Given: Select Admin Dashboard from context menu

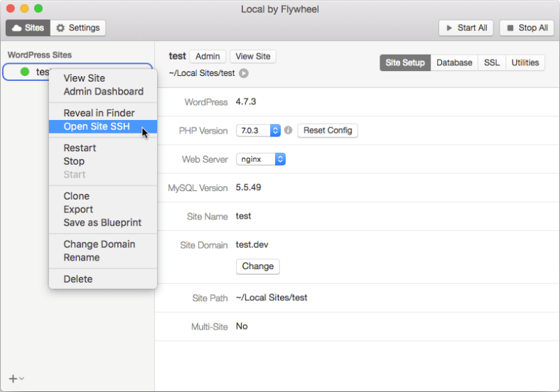Looking at the screenshot, I should pos(104,92).
